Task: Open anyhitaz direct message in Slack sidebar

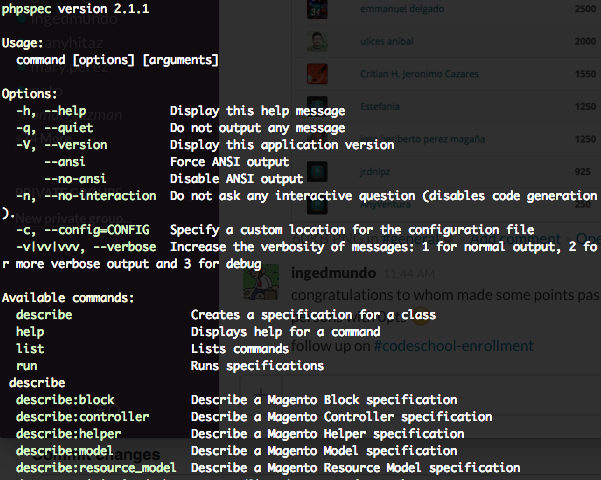Action: 74,43
